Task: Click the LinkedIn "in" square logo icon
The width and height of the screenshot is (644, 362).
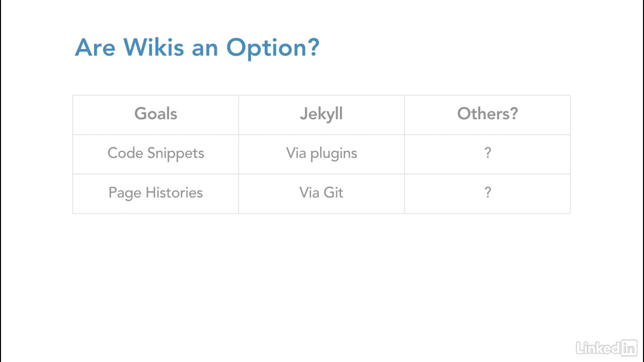Action: [629, 347]
